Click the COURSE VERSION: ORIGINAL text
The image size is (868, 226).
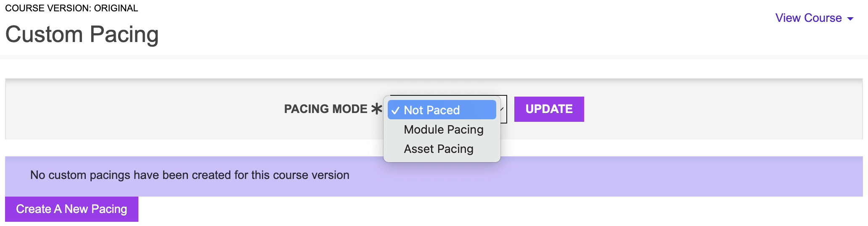(71, 8)
